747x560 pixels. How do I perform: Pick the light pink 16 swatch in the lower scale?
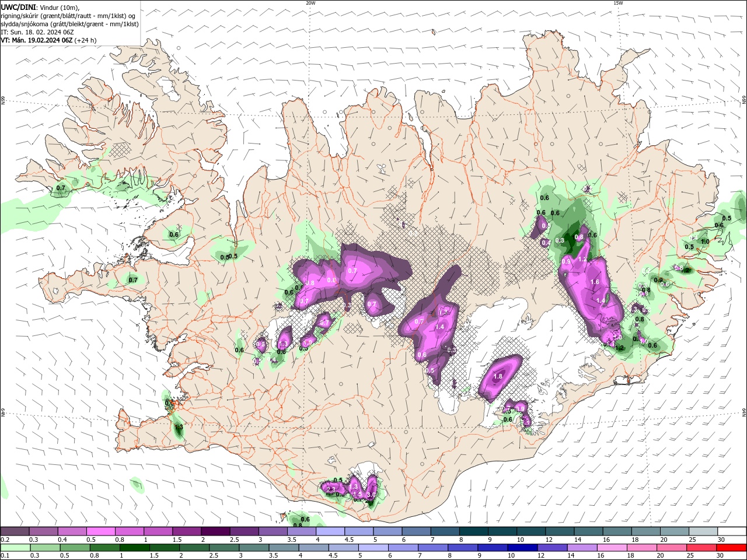[x=611, y=548]
